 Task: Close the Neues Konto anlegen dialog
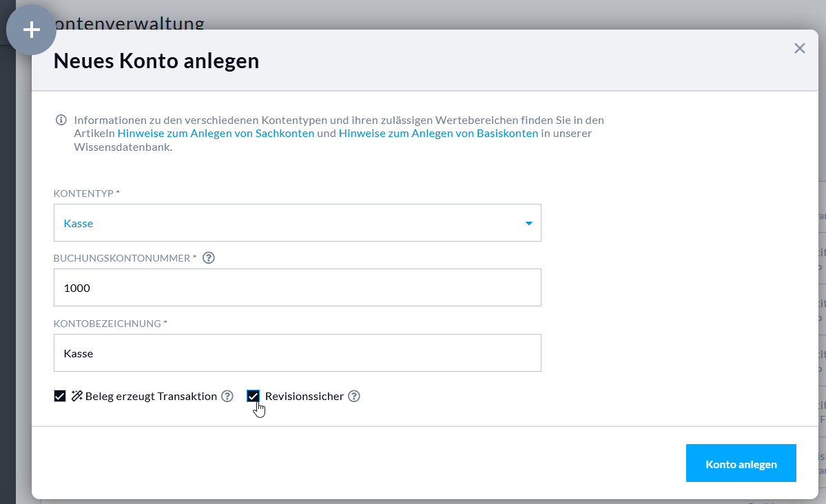tap(799, 48)
